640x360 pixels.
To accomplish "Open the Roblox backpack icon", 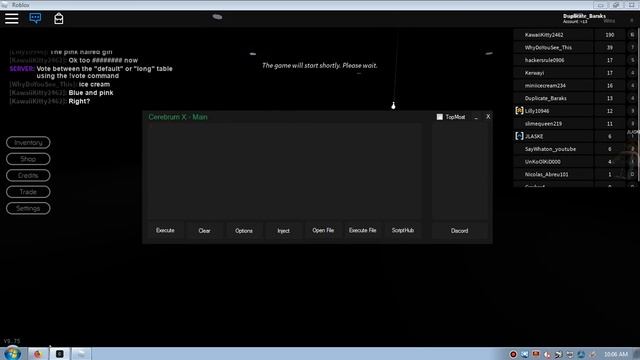I will click(58, 18).
